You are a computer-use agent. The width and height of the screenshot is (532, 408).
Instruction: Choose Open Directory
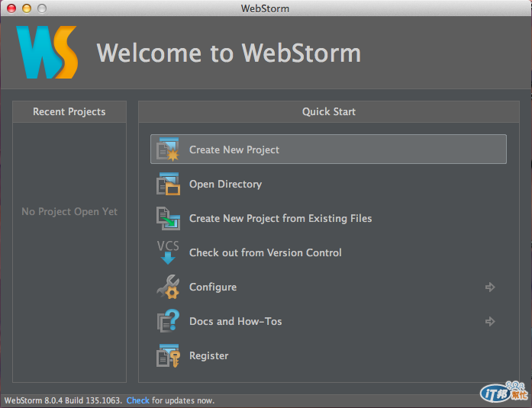(225, 184)
